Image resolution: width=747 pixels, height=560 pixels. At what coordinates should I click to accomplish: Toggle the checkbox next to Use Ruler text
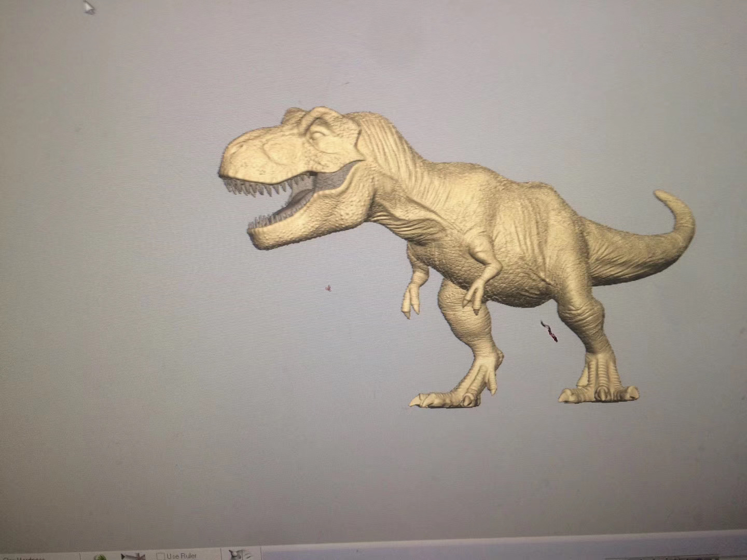tap(161, 556)
